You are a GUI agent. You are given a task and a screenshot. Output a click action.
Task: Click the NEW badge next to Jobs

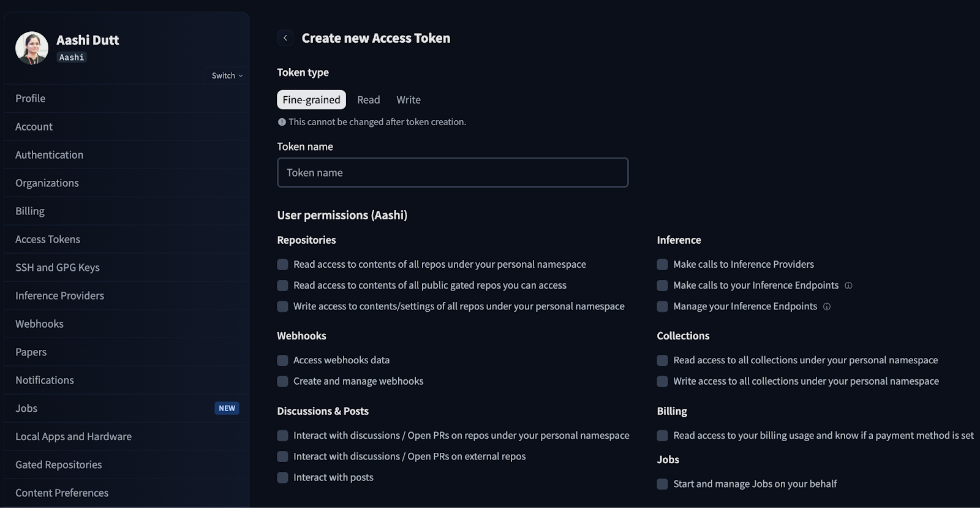pyautogui.click(x=227, y=408)
